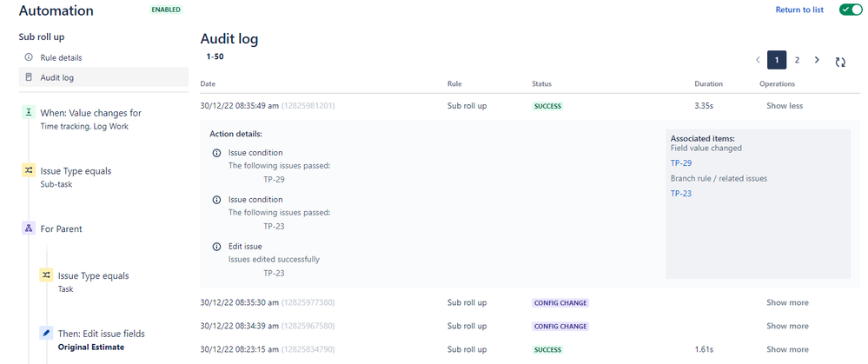This screenshot has height=364, width=868.
Task: Select Audit log in sidebar
Action: click(103, 77)
